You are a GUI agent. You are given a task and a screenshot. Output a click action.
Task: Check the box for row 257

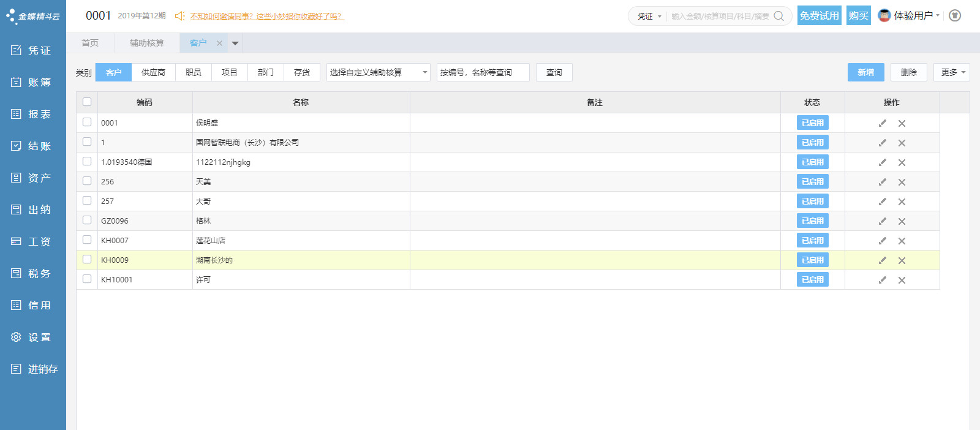point(87,200)
